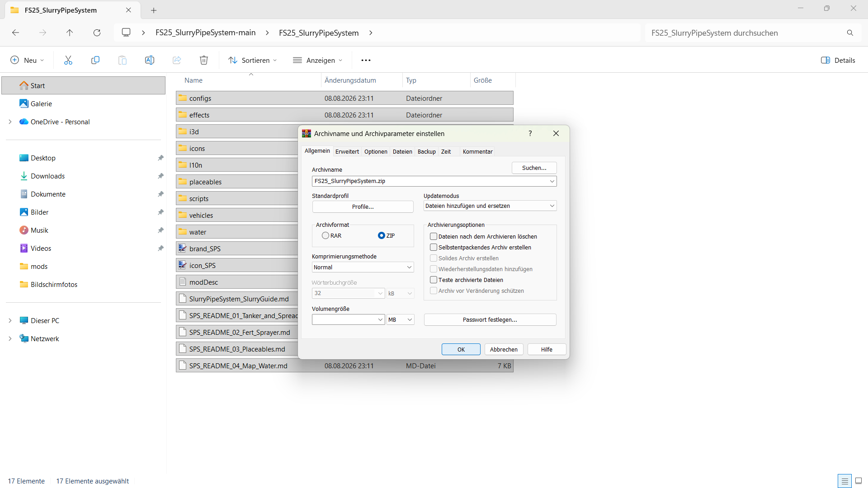Click the Suchen... button
This screenshot has height=488, width=868.
pos(534,168)
